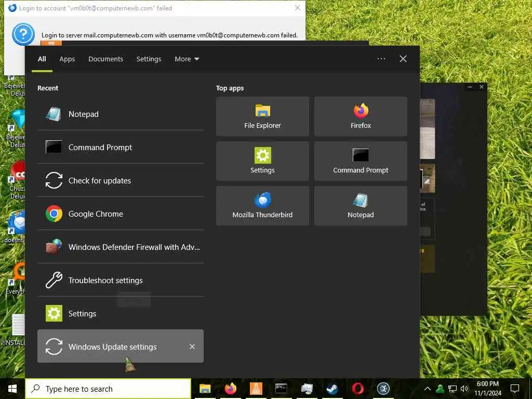
Task: Open Opera browser from the taskbar
Action: pyautogui.click(x=357, y=389)
